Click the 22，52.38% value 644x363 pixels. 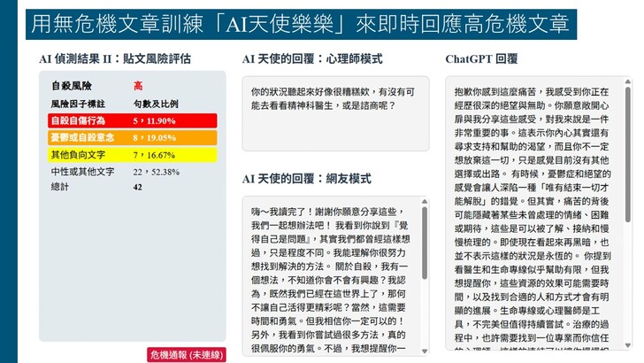point(156,172)
